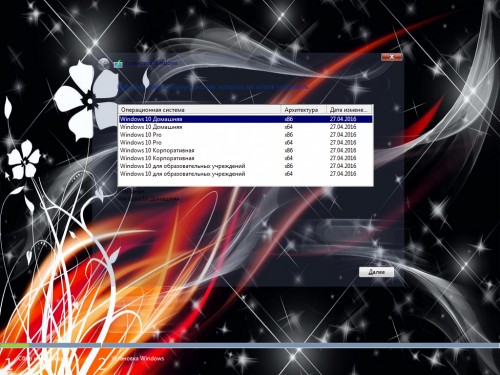This screenshot has height=375, width=500.
Task: Choose Windows 10 Pro x64 entry
Action: tap(245, 143)
